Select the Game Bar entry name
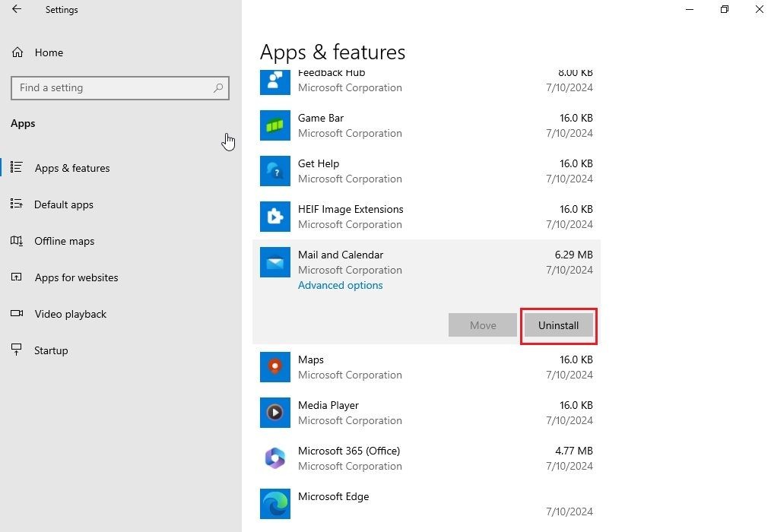 tap(321, 118)
